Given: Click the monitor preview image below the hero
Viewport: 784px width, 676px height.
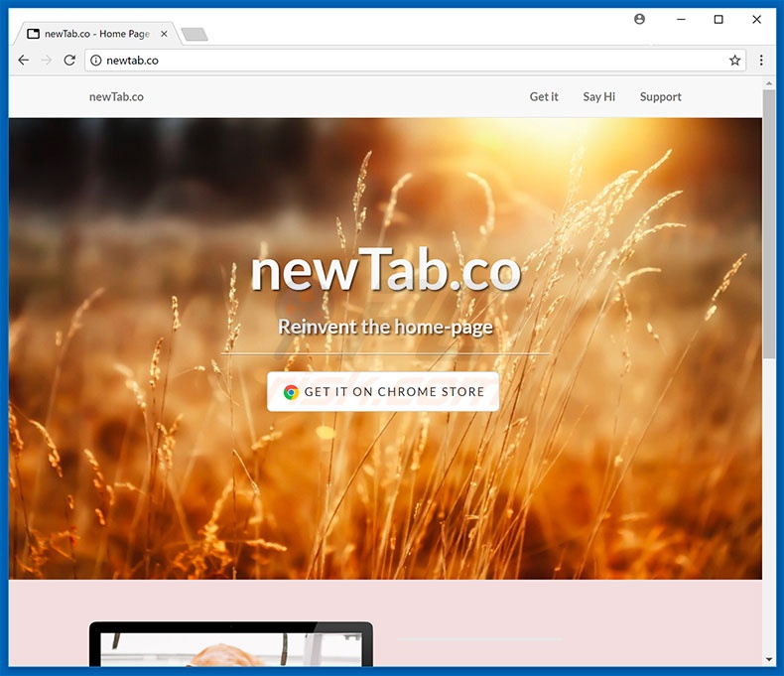Looking at the screenshot, I should click(231, 644).
